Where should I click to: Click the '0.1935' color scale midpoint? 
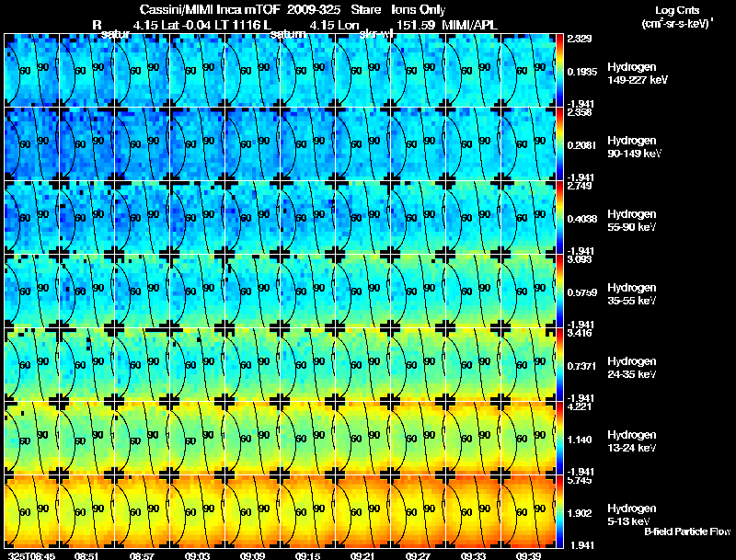pyautogui.click(x=582, y=72)
